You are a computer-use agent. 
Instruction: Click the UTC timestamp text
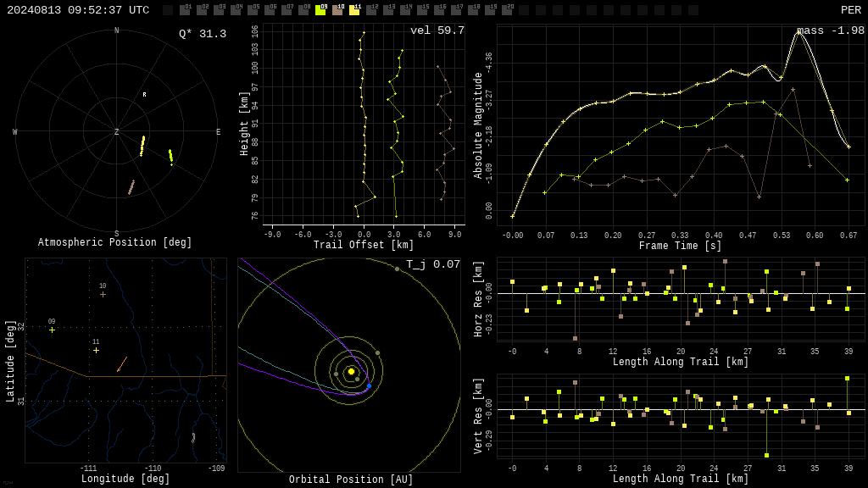[x=78, y=10]
